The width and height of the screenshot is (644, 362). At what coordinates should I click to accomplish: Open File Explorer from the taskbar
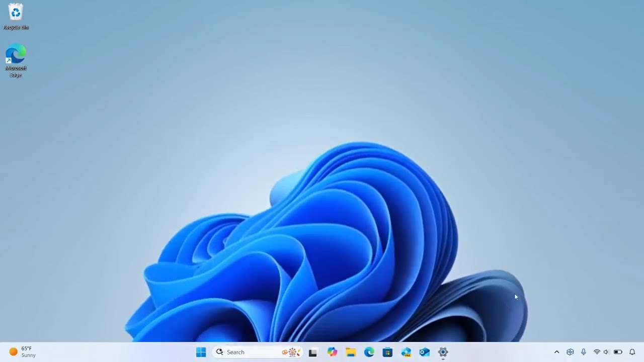point(351,352)
